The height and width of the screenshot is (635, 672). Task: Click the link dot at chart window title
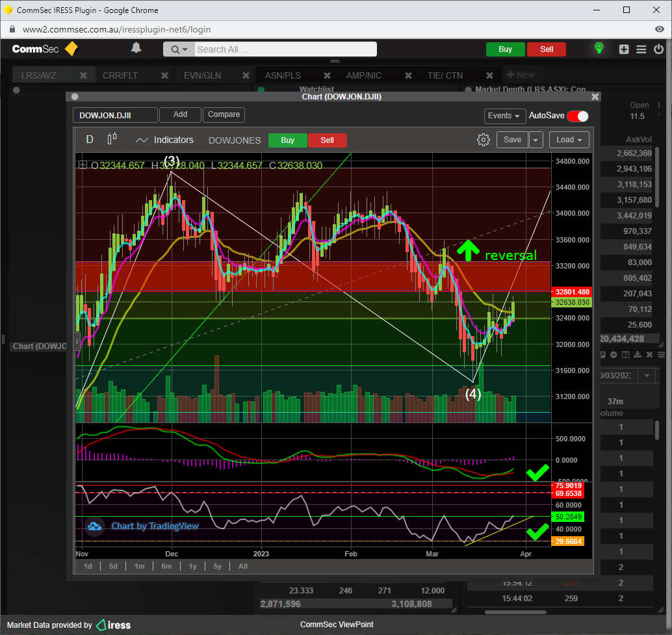click(75, 97)
